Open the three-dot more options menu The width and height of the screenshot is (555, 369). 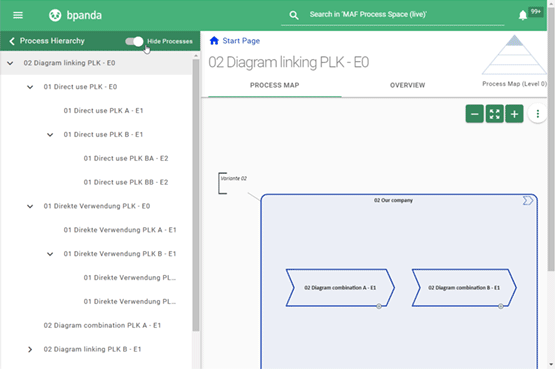point(538,114)
